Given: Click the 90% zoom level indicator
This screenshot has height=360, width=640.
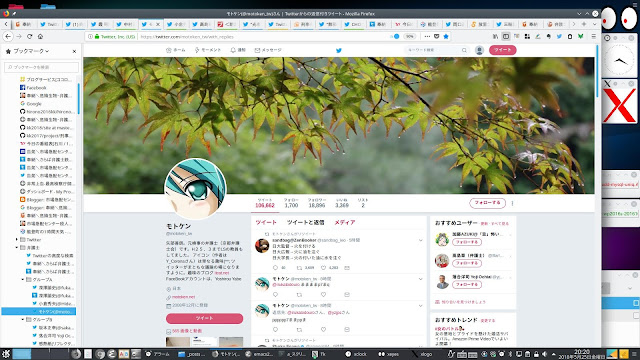Looking at the screenshot, I should [409, 36].
